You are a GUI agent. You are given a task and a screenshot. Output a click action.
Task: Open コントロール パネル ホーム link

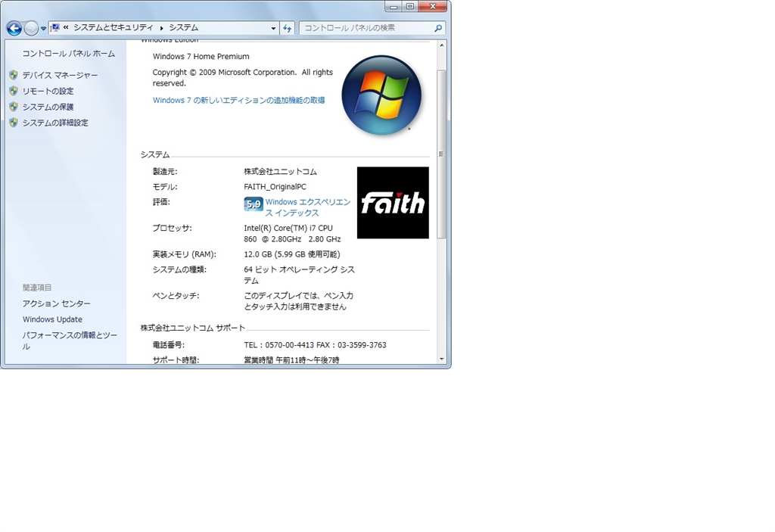tap(69, 54)
